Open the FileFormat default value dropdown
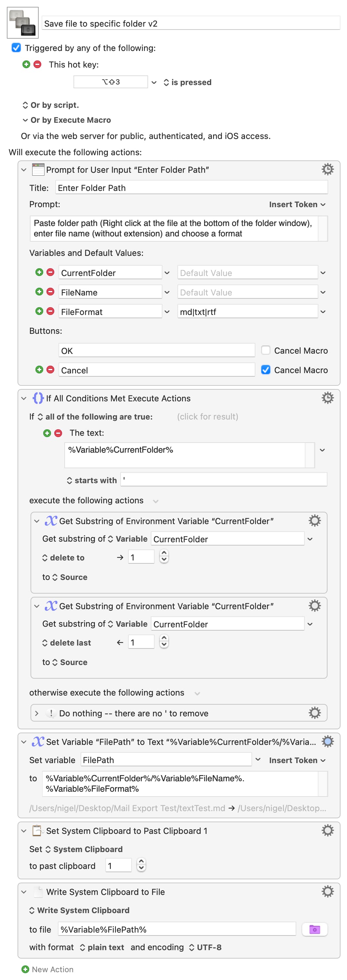347x980 pixels. pyautogui.click(x=323, y=312)
